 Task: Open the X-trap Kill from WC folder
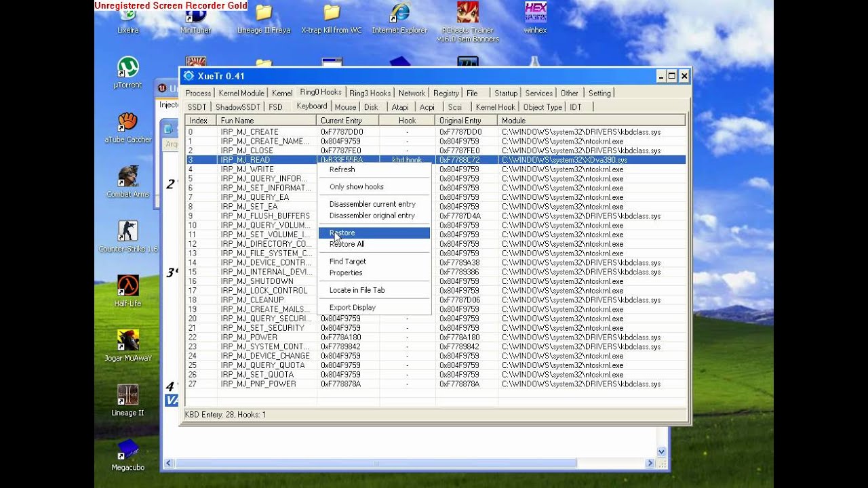coord(332,19)
